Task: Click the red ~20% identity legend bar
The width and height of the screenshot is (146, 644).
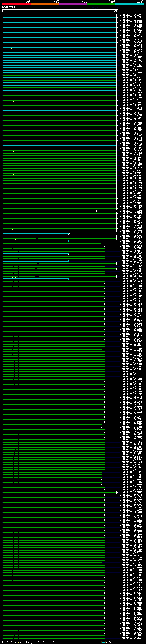Action: click(x=16, y=4)
